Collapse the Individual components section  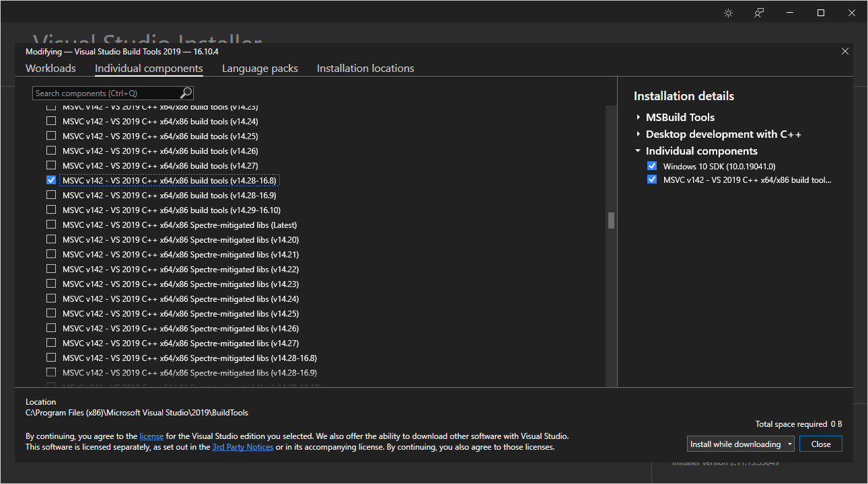click(x=638, y=151)
